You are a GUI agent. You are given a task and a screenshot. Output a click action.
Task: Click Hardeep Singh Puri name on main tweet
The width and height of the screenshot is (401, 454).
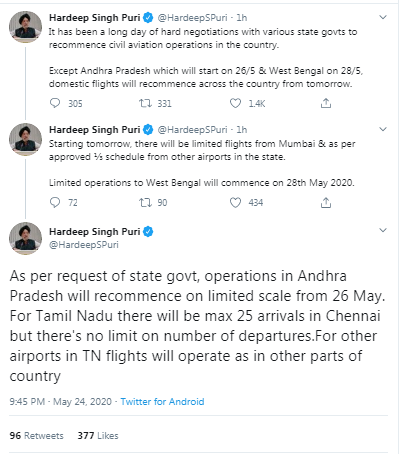click(x=95, y=231)
